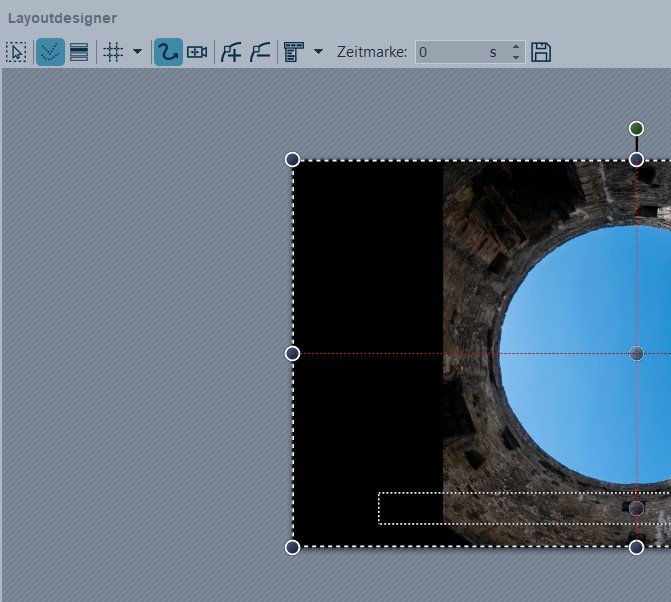Select the camera pan tool icon
The width and height of the screenshot is (671, 602).
[x=197, y=52]
